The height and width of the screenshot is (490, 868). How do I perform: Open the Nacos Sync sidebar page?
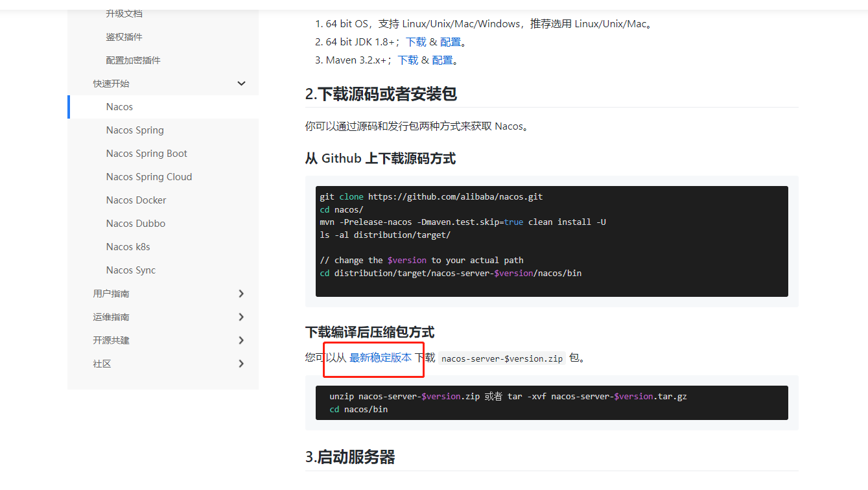tap(131, 270)
